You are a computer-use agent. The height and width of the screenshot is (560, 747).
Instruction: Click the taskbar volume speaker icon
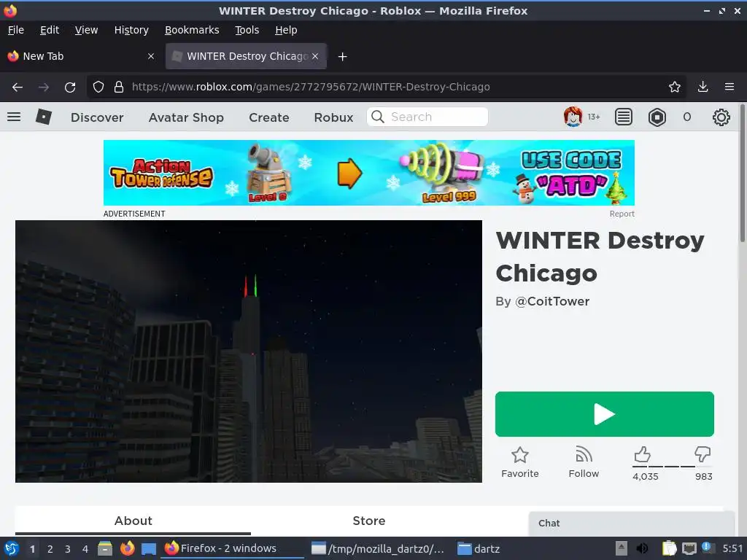tap(642, 548)
